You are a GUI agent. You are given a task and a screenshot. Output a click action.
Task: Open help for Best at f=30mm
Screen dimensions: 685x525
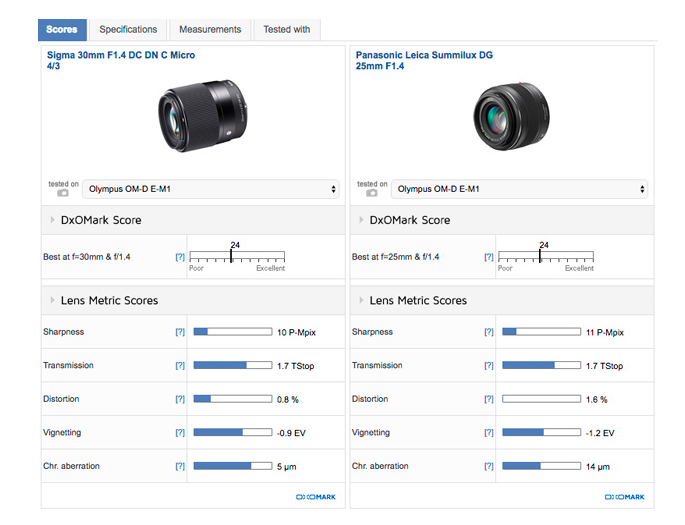click(x=180, y=257)
